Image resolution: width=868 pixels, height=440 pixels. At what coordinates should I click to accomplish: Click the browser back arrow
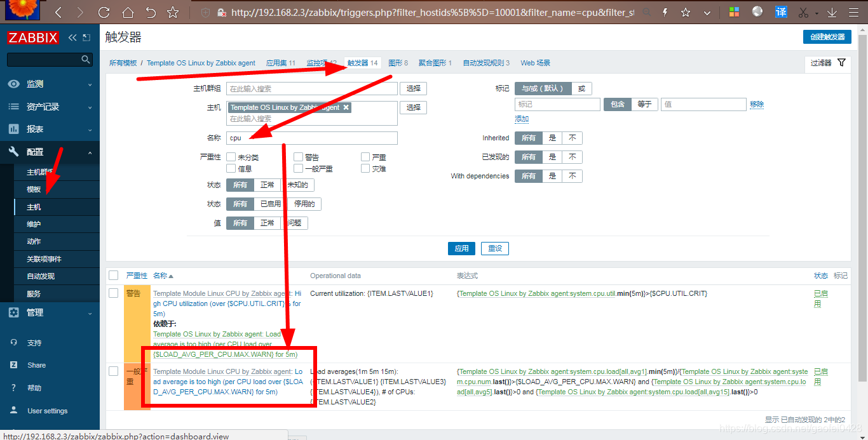(x=58, y=12)
